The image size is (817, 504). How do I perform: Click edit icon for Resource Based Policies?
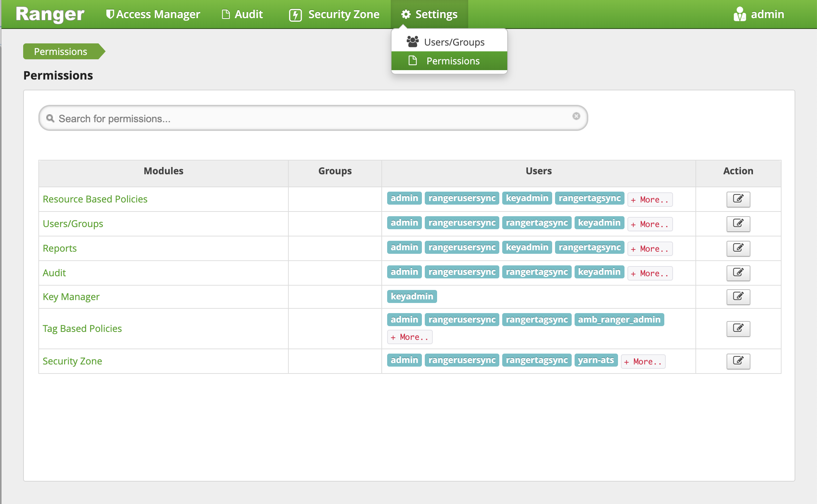point(738,199)
